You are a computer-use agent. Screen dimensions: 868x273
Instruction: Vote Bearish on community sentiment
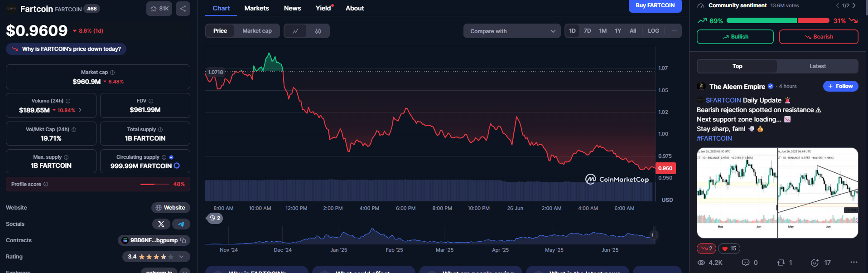tap(819, 37)
